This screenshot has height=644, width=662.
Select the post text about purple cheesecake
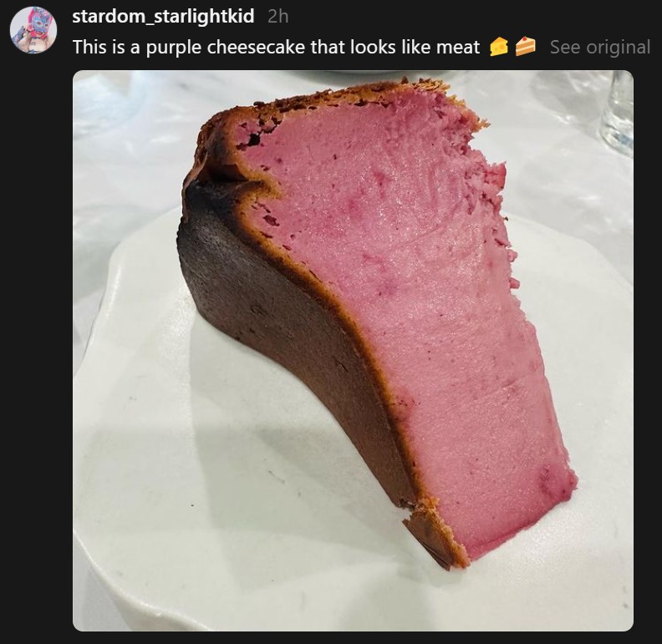pos(276,48)
